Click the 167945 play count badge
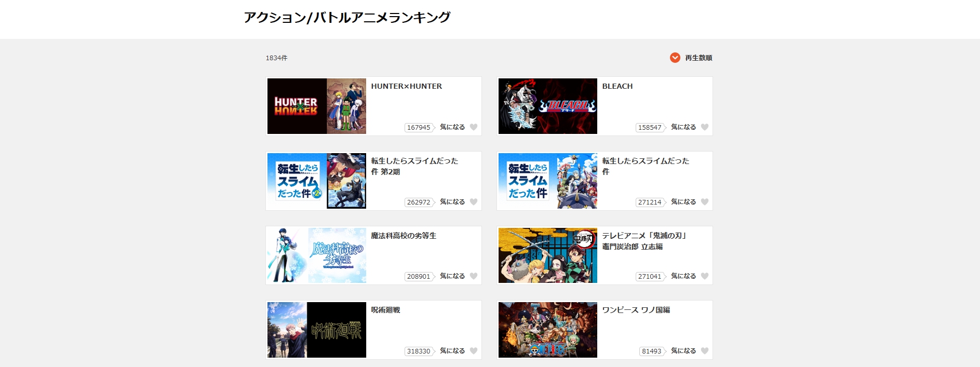Image resolution: width=980 pixels, height=367 pixels. pyautogui.click(x=420, y=128)
